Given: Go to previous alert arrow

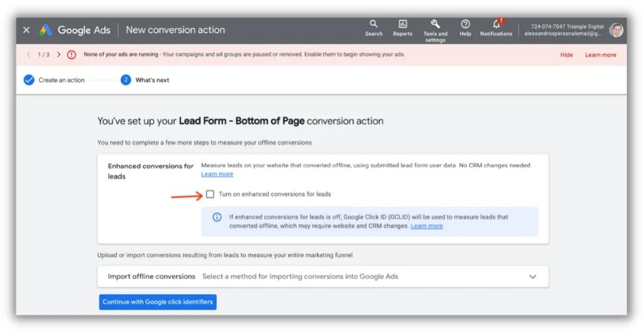Looking at the screenshot, I should (28, 54).
